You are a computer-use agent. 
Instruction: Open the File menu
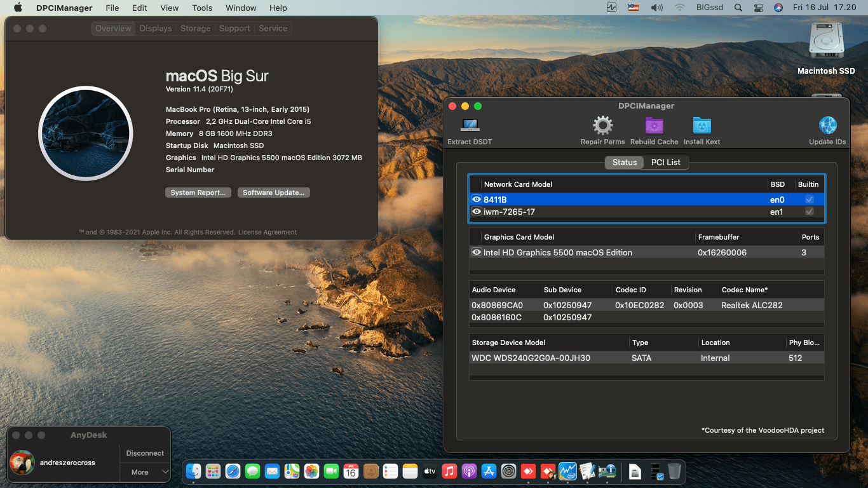pos(112,8)
